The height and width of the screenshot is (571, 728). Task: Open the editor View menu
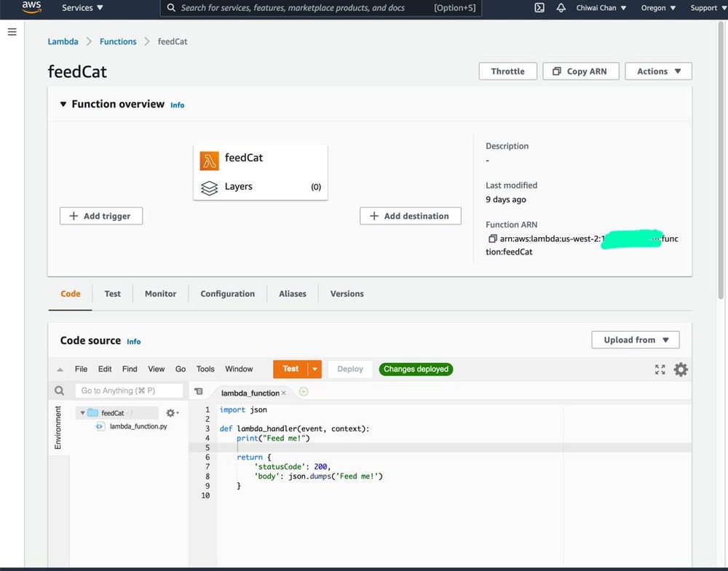point(156,369)
